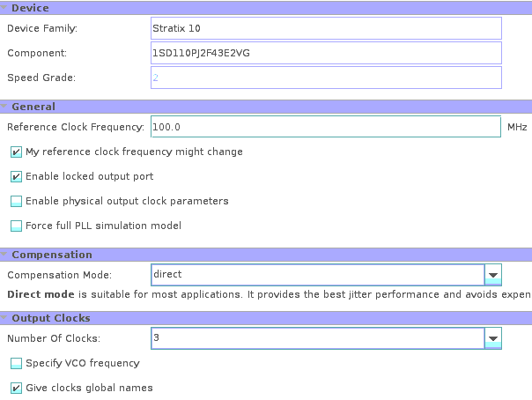532x400 pixels.
Task: Uncheck My reference clock frequency might change
Action: coord(17,152)
